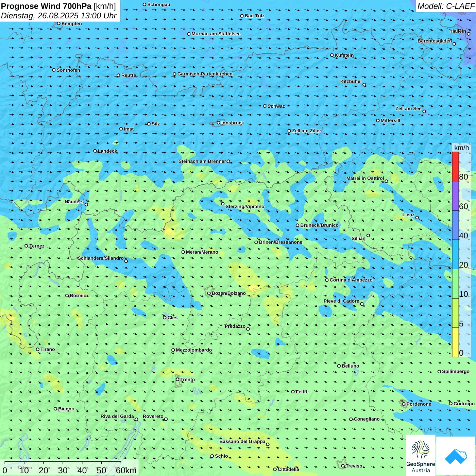
Task: Click the 'Prognose Wind 700hPa [km/h]' title
Action: click(58, 6)
